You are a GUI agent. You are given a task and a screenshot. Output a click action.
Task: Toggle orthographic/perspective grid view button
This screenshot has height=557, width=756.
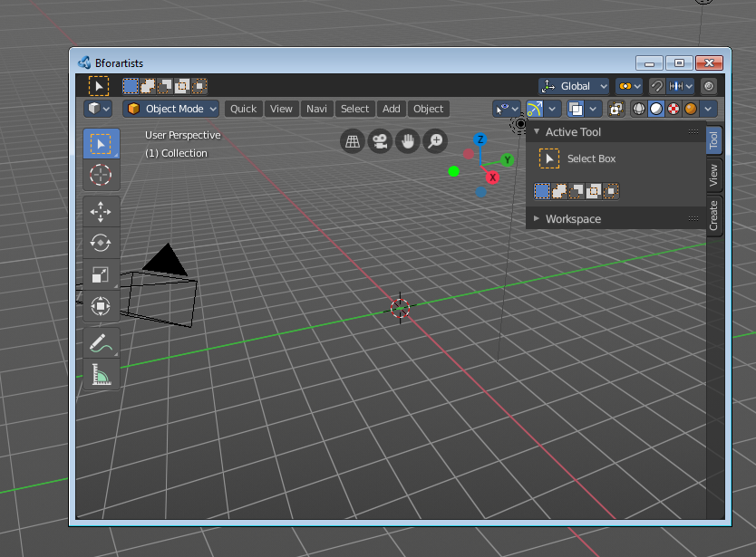pos(353,141)
